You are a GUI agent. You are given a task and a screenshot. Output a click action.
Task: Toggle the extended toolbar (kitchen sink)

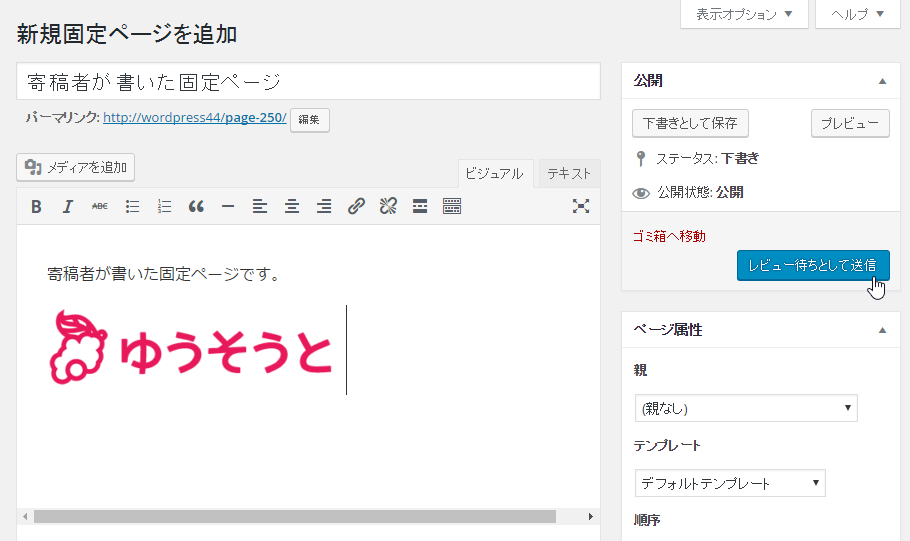(452, 207)
